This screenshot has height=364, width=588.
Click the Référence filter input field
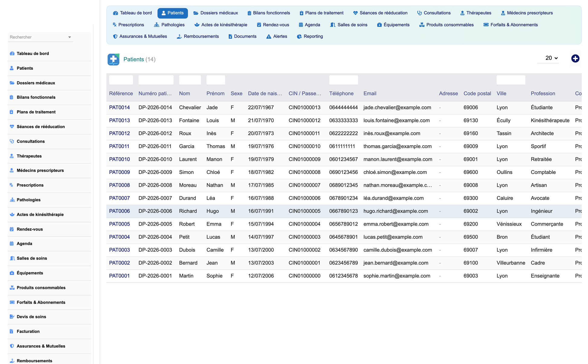pyautogui.click(x=121, y=80)
